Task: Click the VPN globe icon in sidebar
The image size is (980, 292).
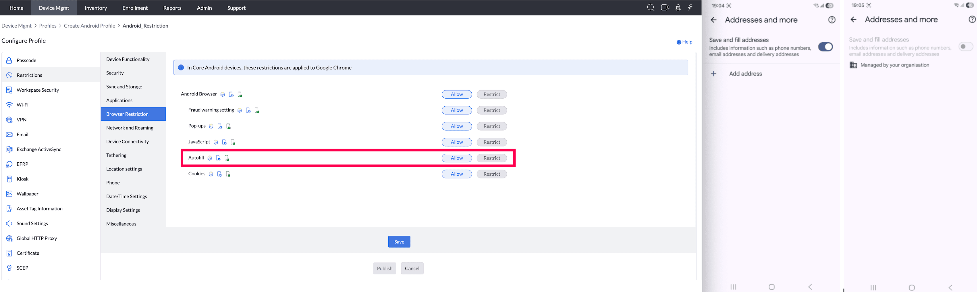Action: point(9,120)
